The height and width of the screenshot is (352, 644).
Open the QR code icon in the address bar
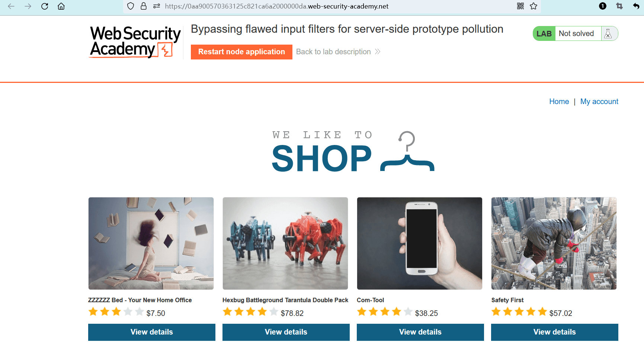pos(520,6)
